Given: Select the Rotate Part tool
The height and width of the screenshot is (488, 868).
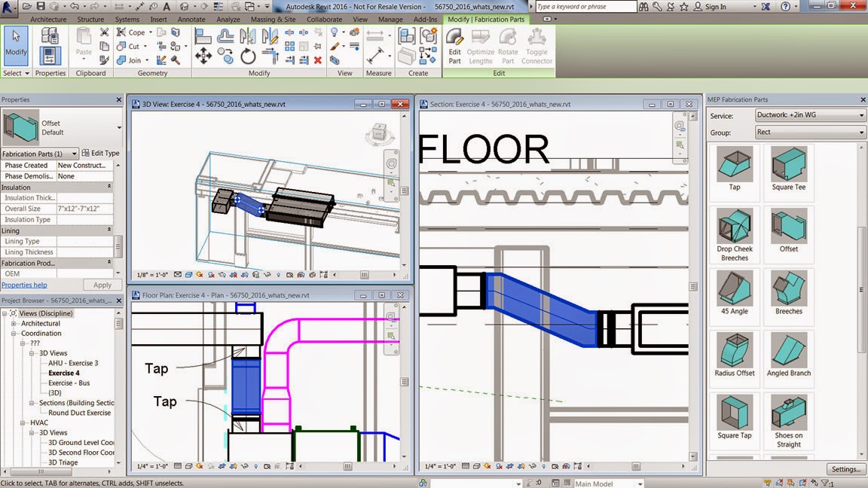Looking at the screenshot, I should click(x=508, y=44).
